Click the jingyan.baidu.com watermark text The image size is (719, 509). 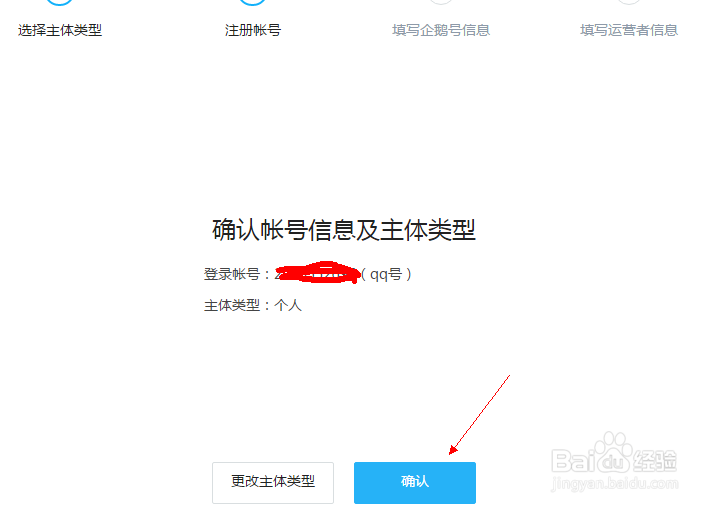(614, 483)
